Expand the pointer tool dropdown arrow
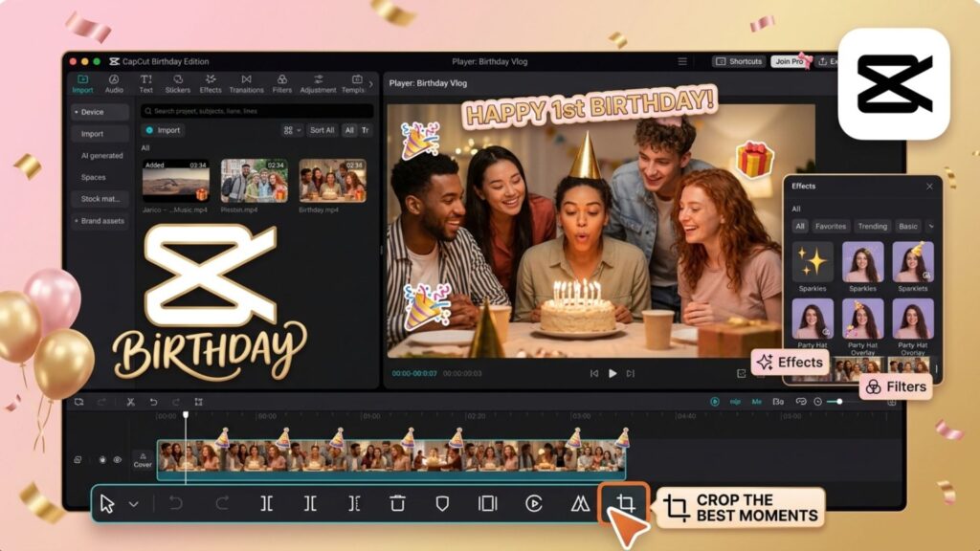 click(134, 504)
